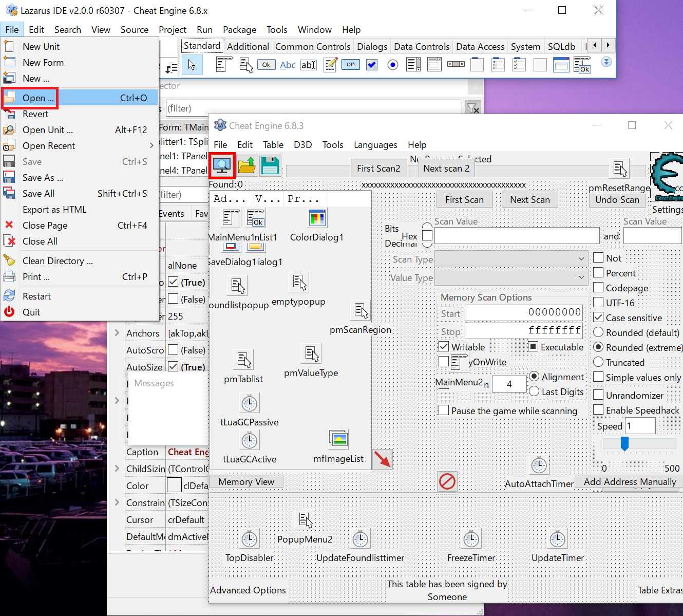Screen dimensions: 683x616
Task: Select the AutoAttachTimer clock component
Action: [539, 465]
